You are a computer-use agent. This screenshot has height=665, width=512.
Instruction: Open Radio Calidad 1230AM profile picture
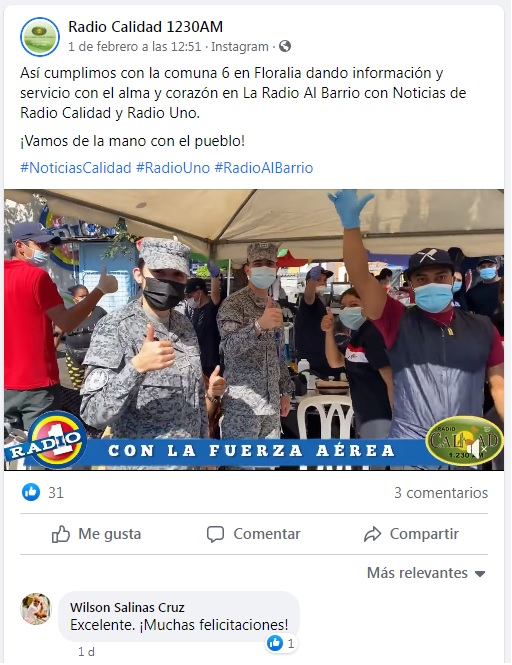tap(40, 37)
